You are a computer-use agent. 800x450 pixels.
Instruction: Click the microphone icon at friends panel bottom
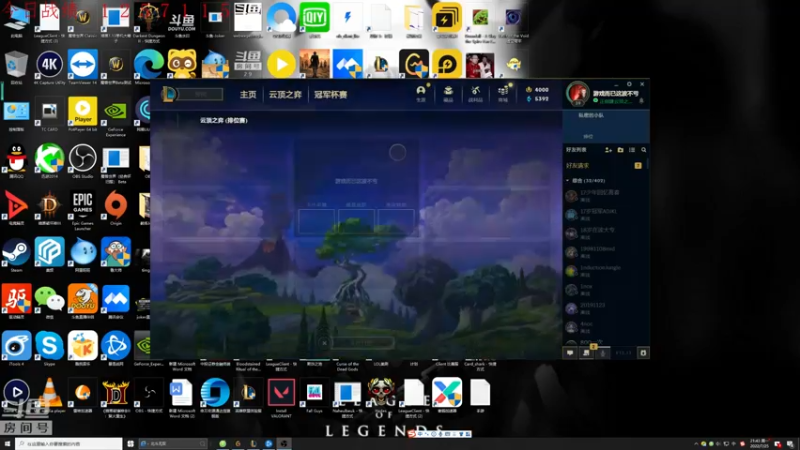[x=603, y=353]
